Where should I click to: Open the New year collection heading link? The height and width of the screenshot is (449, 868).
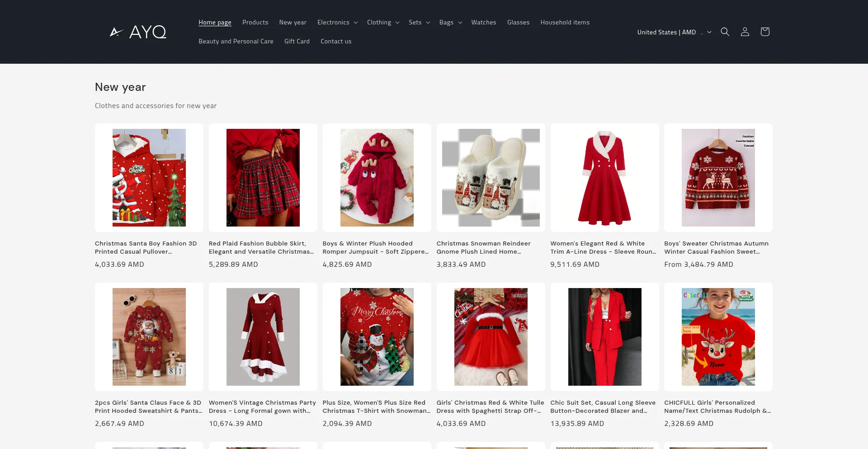point(120,87)
